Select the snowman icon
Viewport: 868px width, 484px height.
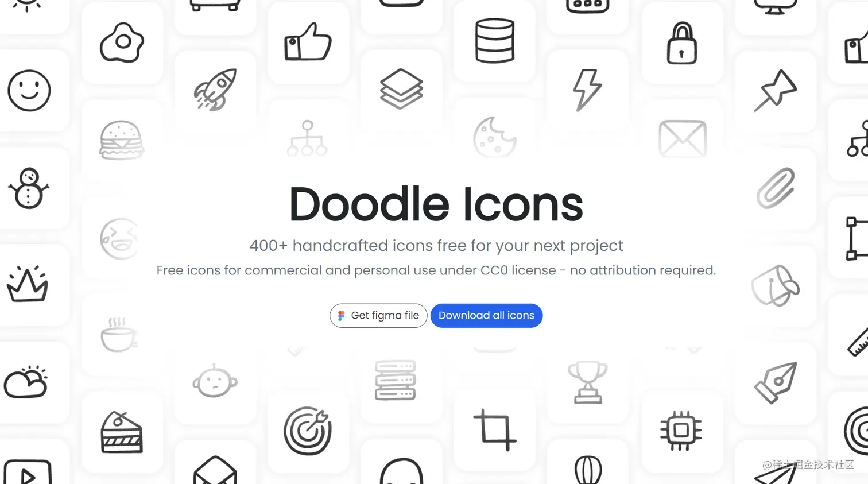point(28,188)
